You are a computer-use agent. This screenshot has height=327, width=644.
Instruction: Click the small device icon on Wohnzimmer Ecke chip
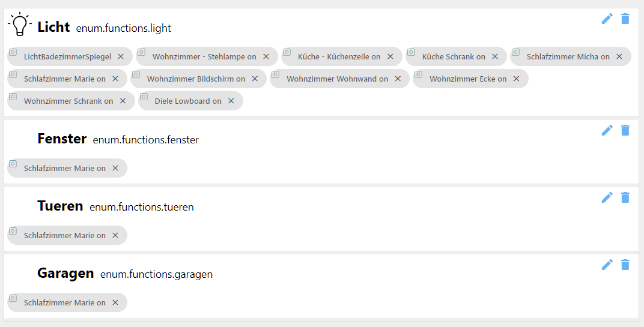(419, 74)
